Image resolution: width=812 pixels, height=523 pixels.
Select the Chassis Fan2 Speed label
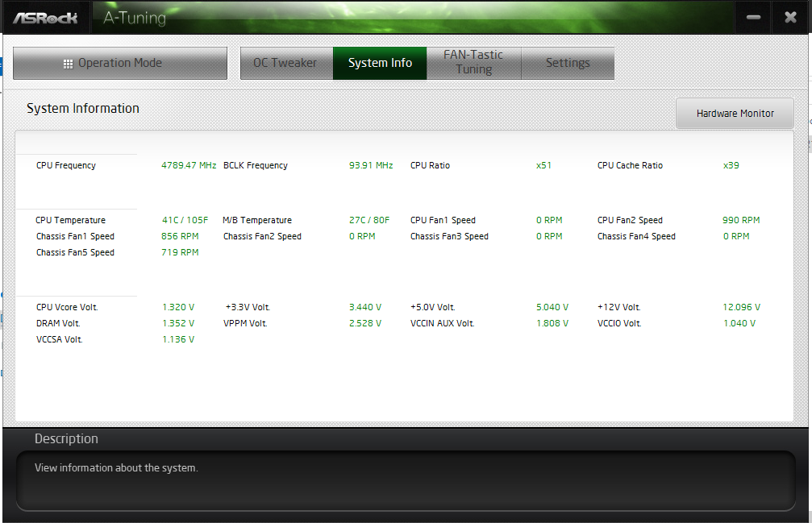pyautogui.click(x=262, y=236)
